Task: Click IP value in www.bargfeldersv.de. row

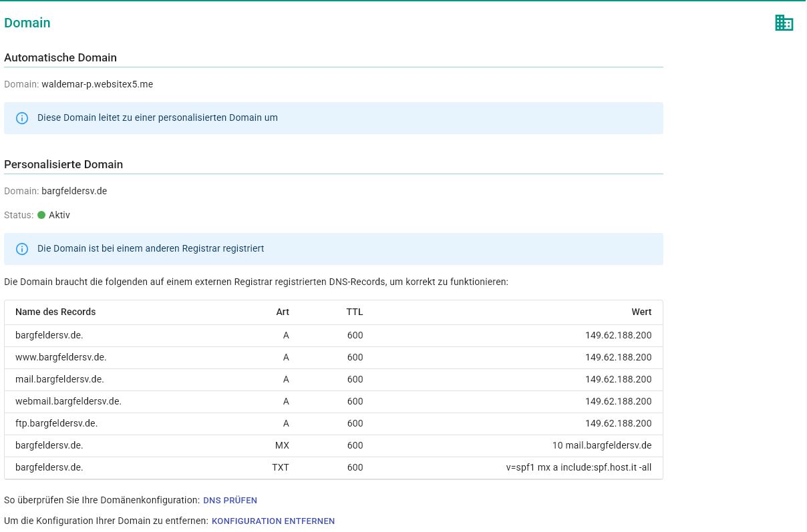Action: 619,357
